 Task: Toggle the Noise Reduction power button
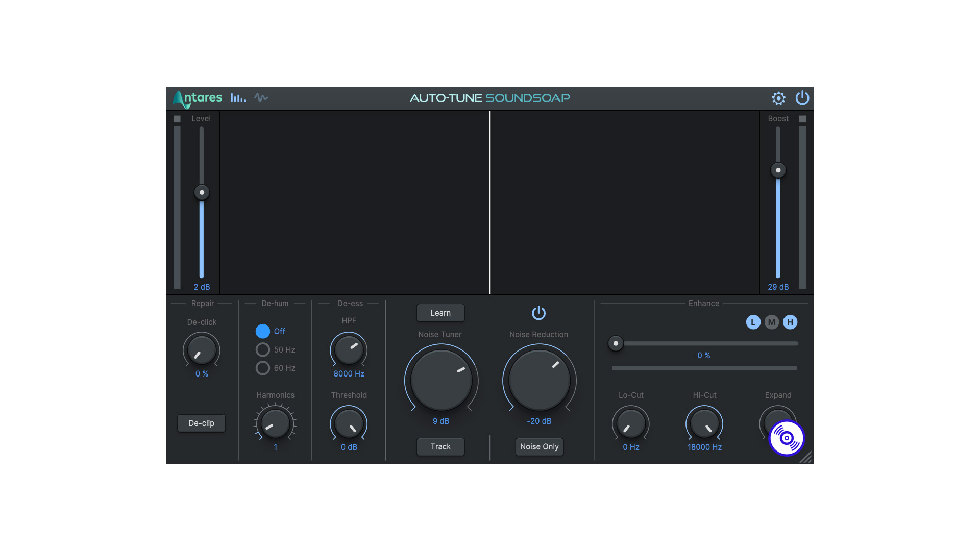pyautogui.click(x=538, y=312)
